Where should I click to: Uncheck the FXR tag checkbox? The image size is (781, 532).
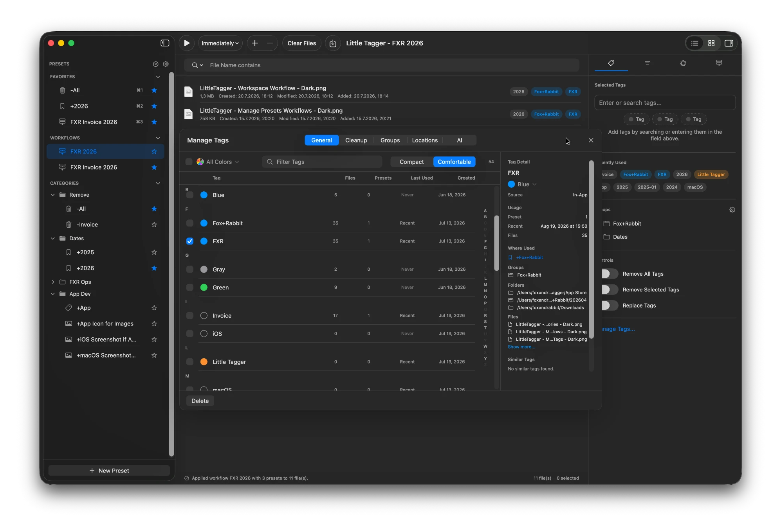[x=190, y=241]
